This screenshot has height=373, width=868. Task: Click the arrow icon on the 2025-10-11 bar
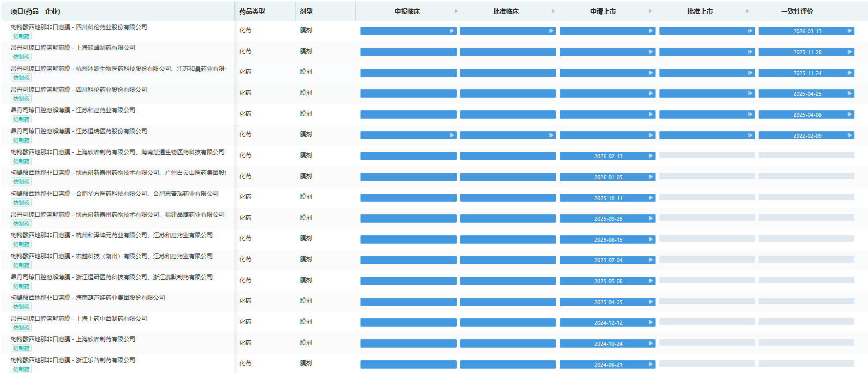coord(651,198)
